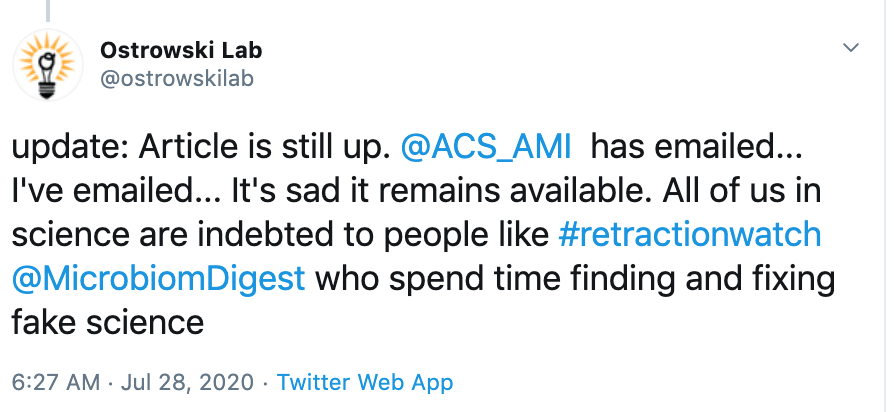Open the tweet options chevron menu
This screenshot has height=412, width=894.
851,47
